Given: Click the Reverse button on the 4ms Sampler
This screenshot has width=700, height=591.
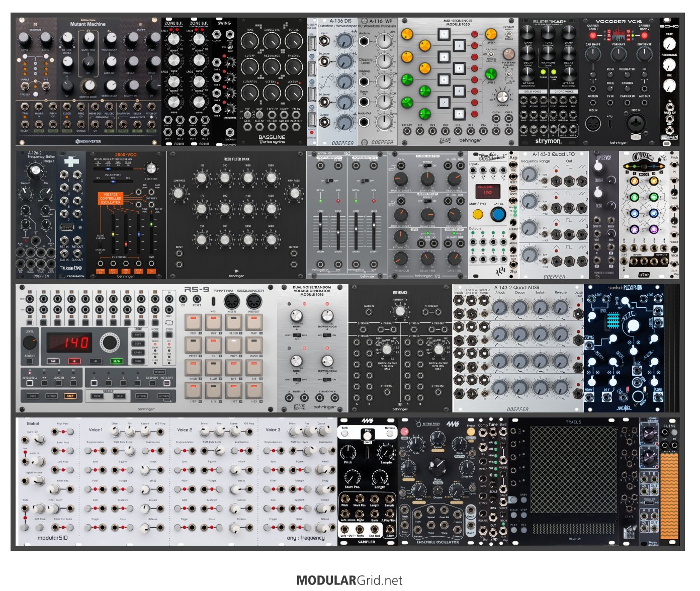Looking at the screenshot, I should (389, 435).
